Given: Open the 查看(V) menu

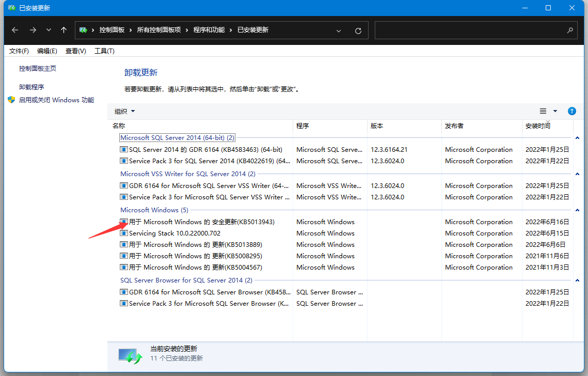Looking at the screenshot, I should tap(76, 51).
